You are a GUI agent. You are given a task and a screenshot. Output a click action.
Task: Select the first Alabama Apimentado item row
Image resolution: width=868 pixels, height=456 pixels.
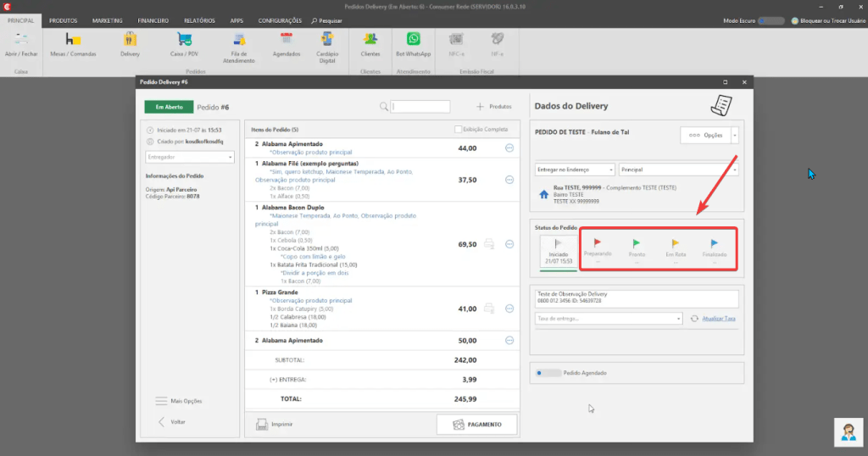pyautogui.click(x=382, y=147)
